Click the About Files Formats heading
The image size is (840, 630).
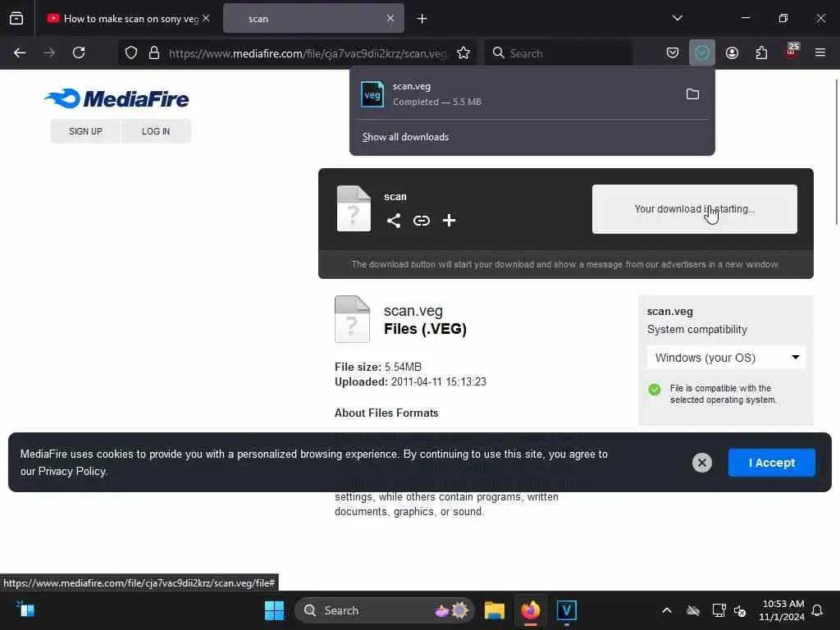pyautogui.click(x=386, y=413)
